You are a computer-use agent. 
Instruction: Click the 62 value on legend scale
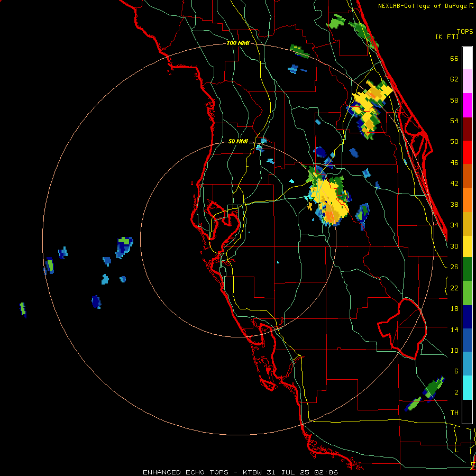point(454,79)
